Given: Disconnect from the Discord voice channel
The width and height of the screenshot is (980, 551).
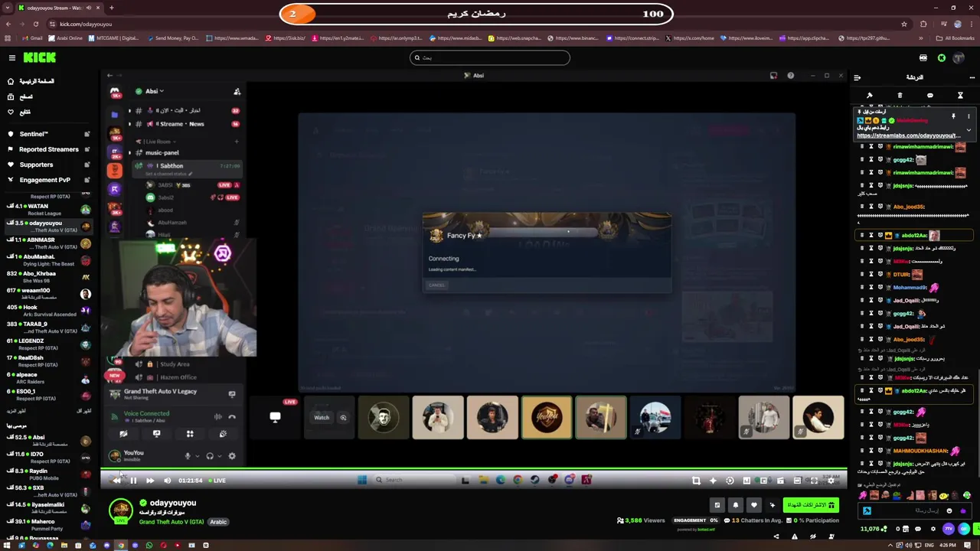Looking at the screenshot, I should point(232,417).
